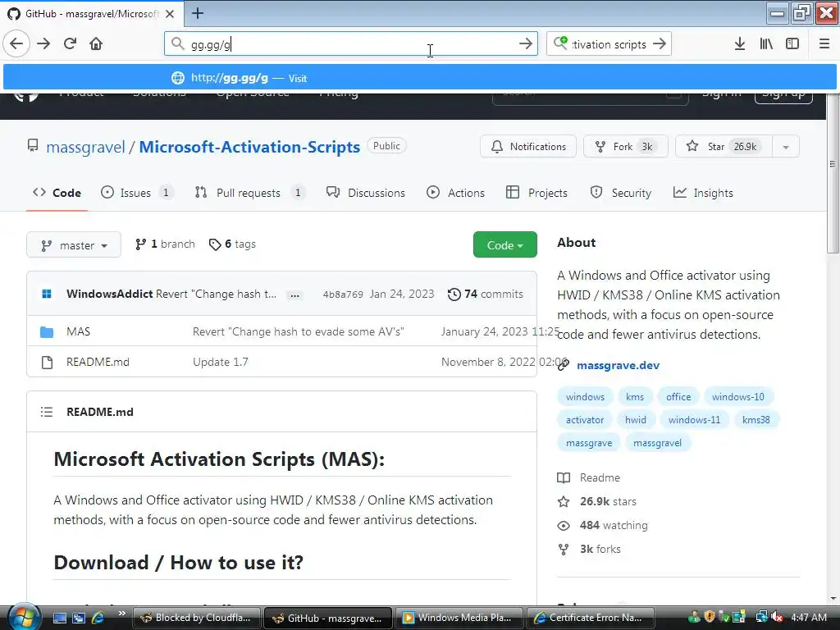Go forward using the browser forward arrow
This screenshot has height=630, width=840.
tap(43, 43)
